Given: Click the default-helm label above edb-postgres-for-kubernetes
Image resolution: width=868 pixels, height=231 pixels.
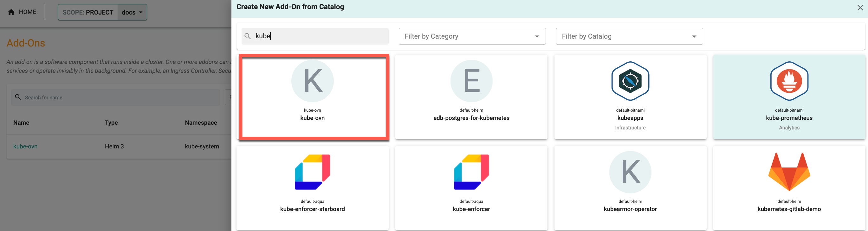Looking at the screenshot, I should [x=471, y=110].
